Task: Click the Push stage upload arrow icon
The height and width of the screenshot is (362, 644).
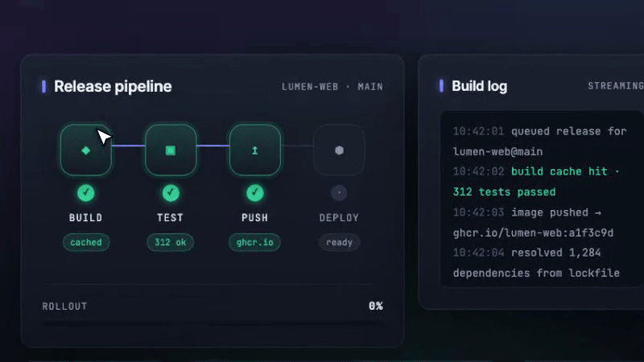Action: coord(254,150)
